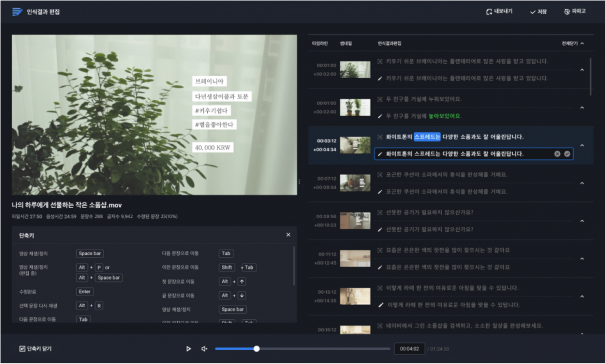Mute the audio with the speaker icon
The width and height of the screenshot is (605, 364).
(204, 349)
